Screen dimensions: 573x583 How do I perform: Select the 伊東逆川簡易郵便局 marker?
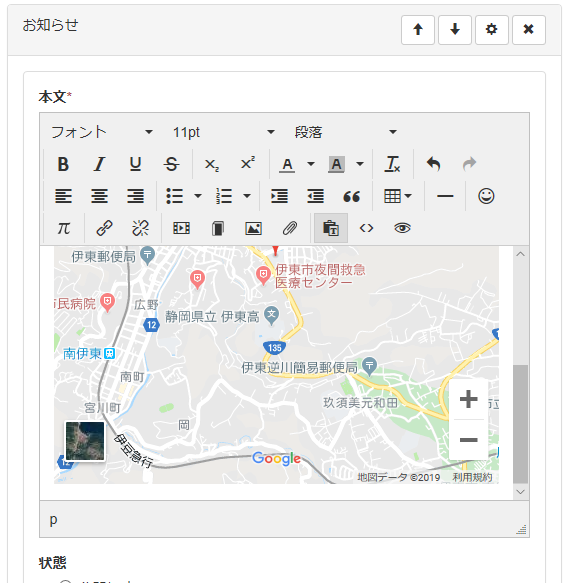370,366
